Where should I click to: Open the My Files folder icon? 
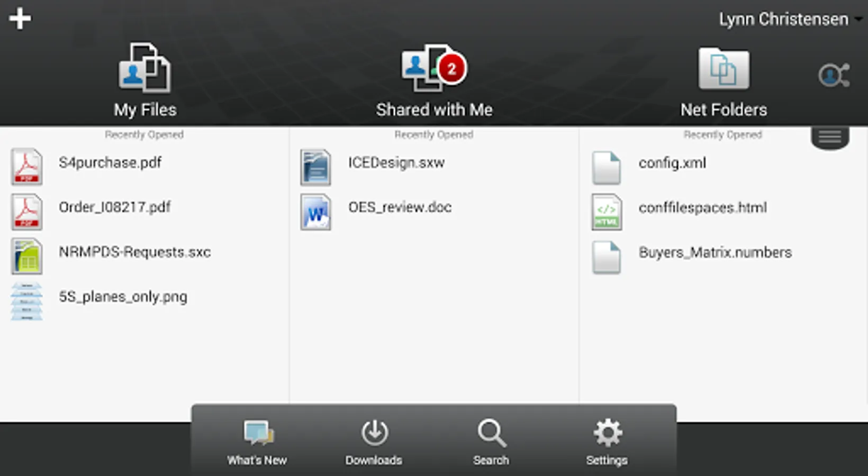coord(144,68)
